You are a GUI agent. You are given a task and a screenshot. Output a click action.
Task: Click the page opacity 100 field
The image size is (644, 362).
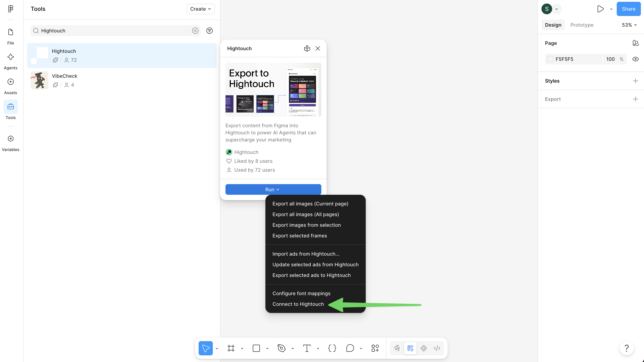point(610,59)
